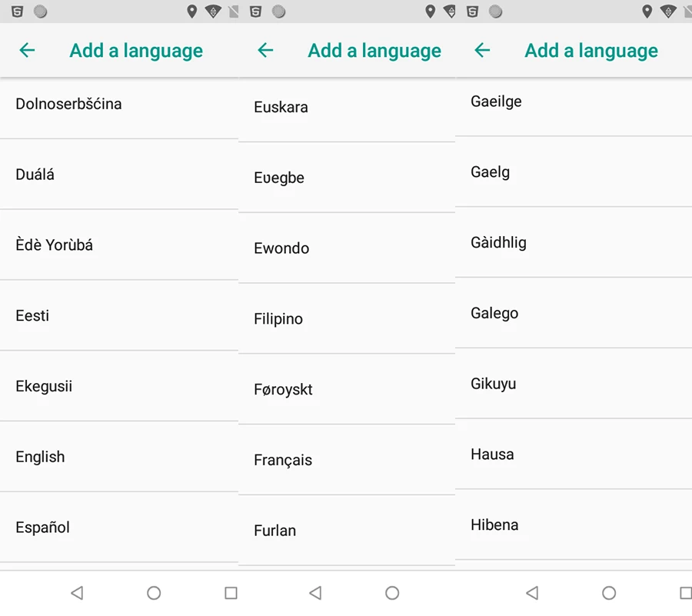Select Galego from the list

point(574,313)
